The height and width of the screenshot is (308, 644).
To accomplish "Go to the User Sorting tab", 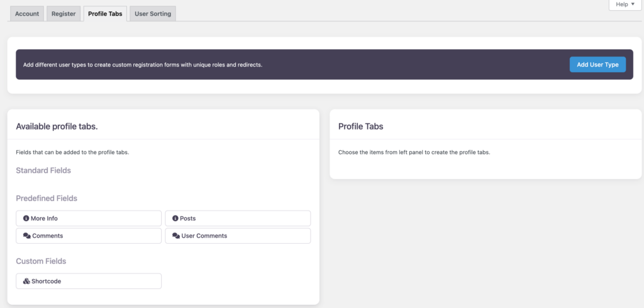I will 153,14.
